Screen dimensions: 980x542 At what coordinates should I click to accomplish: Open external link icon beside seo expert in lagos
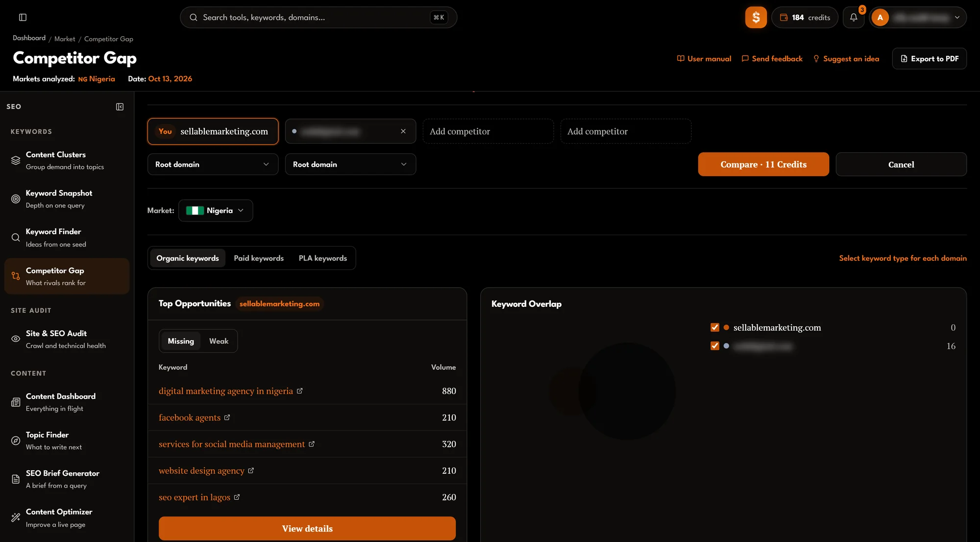tap(237, 497)
